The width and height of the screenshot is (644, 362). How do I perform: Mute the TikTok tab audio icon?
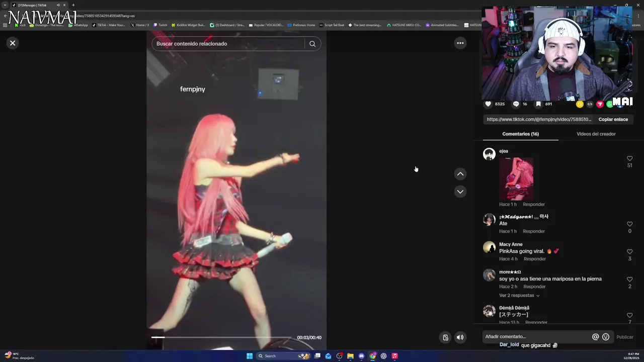tap(58, 5)
